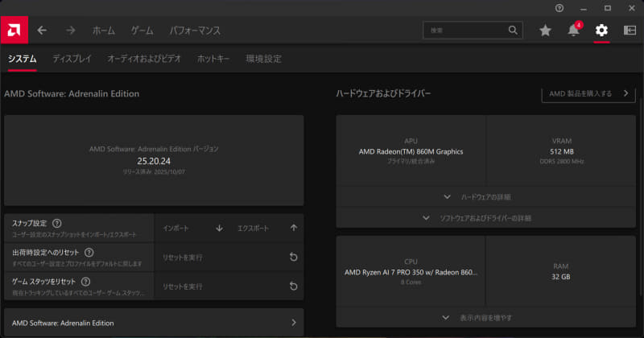Click リセットを実行 for factory reset
The image size is (644, 338).
183,258
